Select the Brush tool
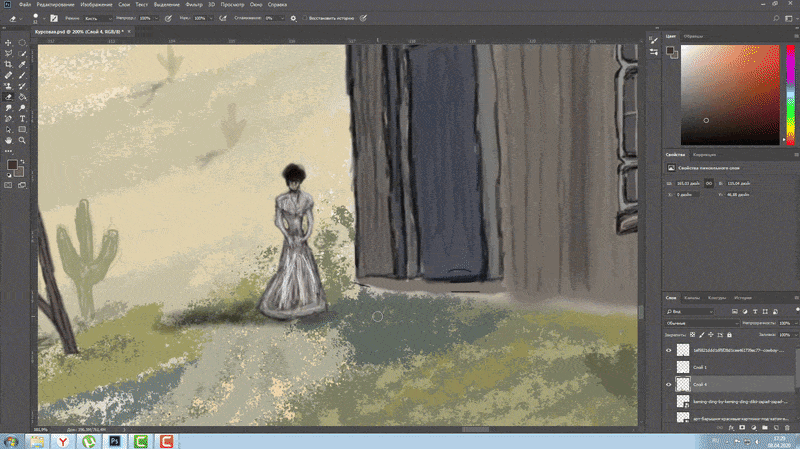This screenshot has height=449, width=800. 22,76
